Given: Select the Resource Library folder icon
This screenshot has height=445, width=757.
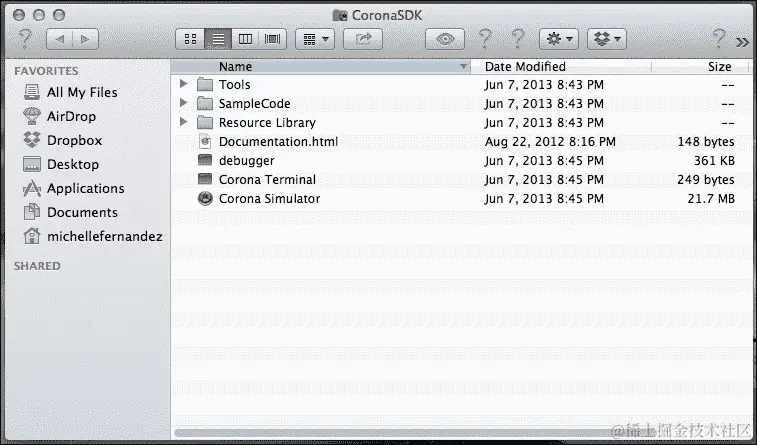Looking at the screenshot, I should coord(205,122).
